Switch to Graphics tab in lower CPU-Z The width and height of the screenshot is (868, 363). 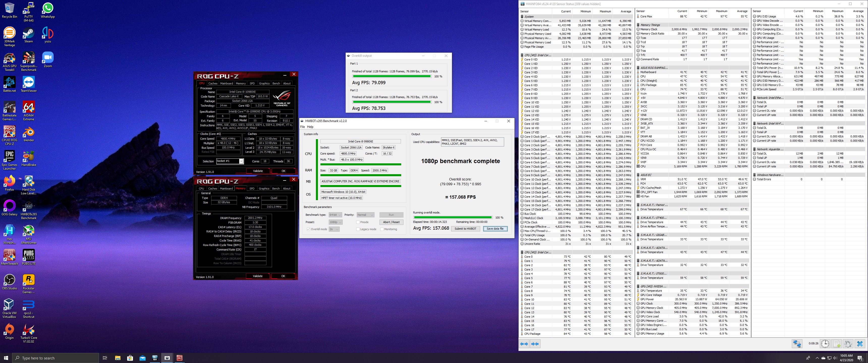point(264,189)
